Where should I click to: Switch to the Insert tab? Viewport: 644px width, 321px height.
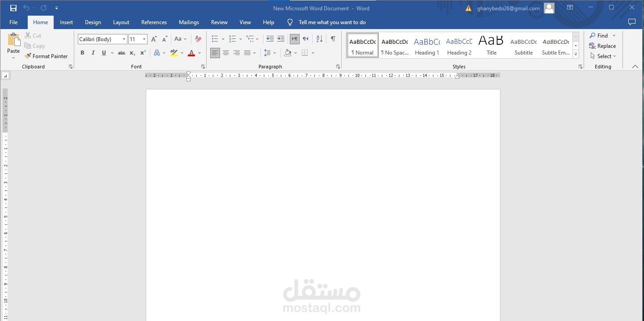(66, 22)
